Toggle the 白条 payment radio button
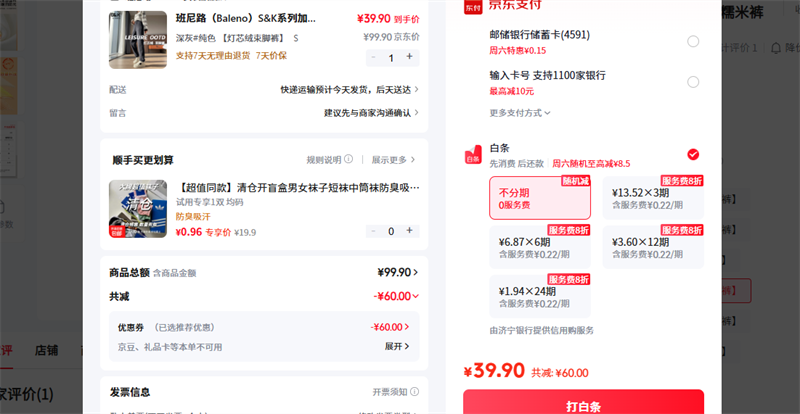 click(x=693, y=154)
